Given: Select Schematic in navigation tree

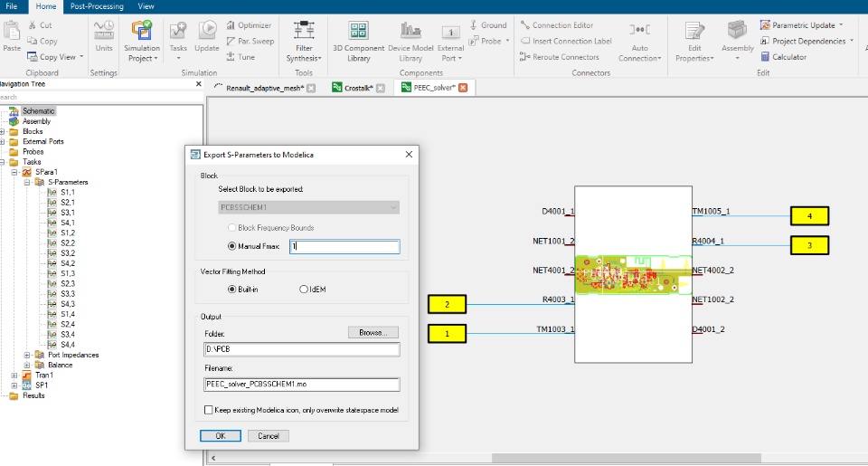Looking at the screenshot, I should coord(38,110).
